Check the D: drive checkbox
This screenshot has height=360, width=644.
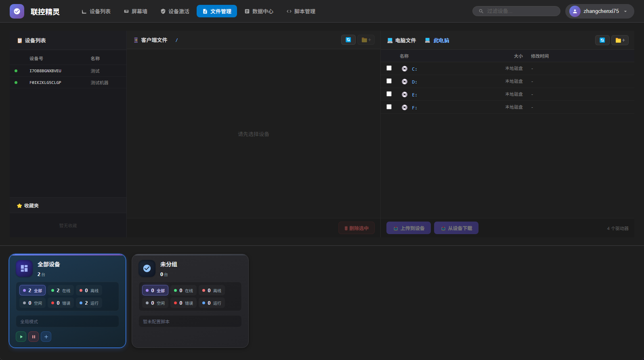389,81
